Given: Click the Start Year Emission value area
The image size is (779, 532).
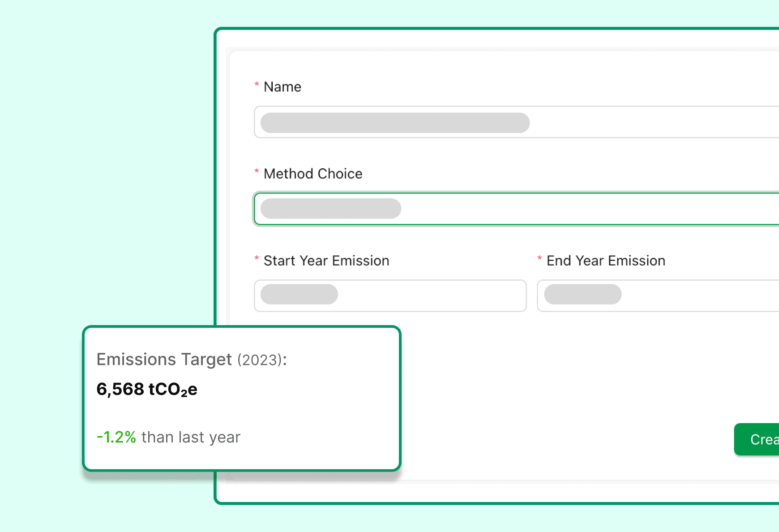Looking at the screenshot, I should click(x=298, y=295).
